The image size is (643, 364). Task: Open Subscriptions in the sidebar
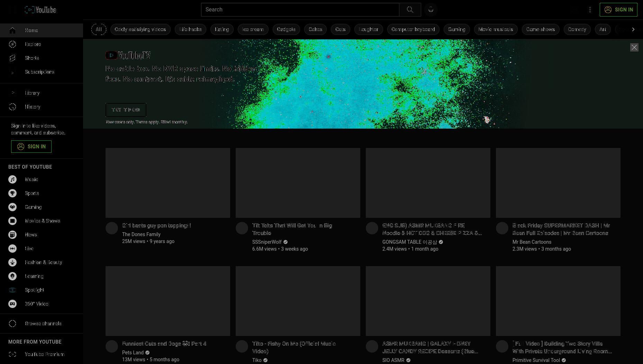pyautogui.click(x=42, y=72)
